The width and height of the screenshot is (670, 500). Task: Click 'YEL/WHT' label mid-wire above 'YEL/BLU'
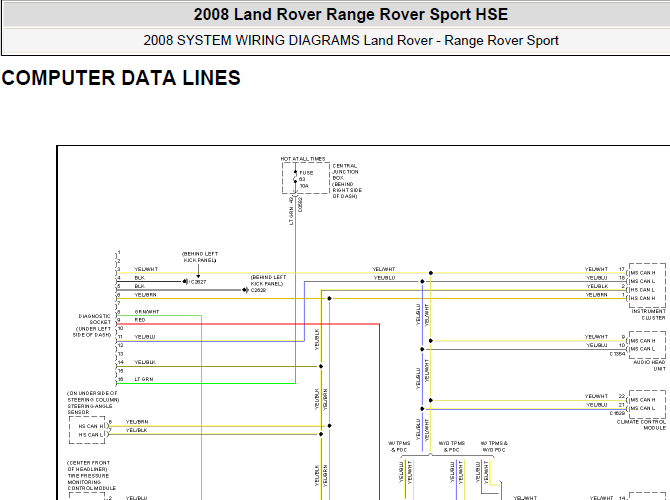coord(384,269)
